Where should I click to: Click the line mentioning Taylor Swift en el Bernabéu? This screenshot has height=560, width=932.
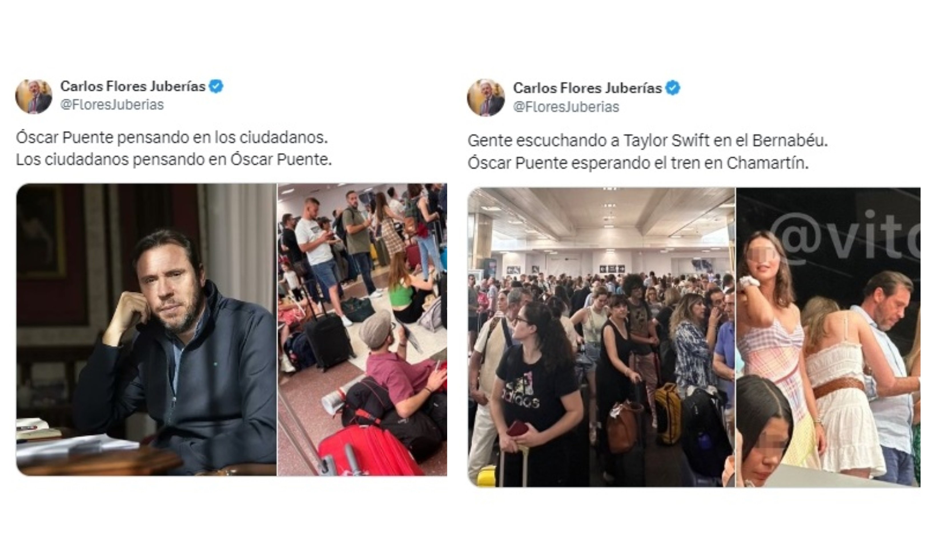pyautogui.click(x=647, y=141)
